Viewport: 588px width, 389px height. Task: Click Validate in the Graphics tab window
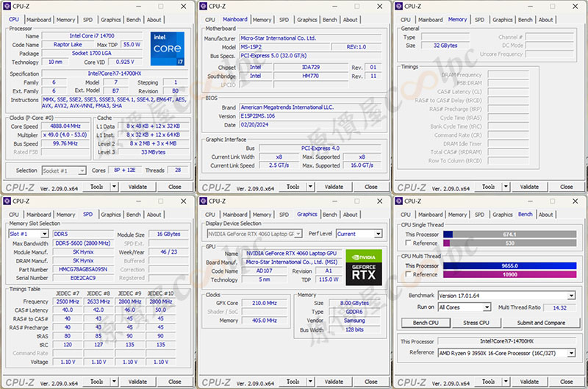click(x=334, y=382)
